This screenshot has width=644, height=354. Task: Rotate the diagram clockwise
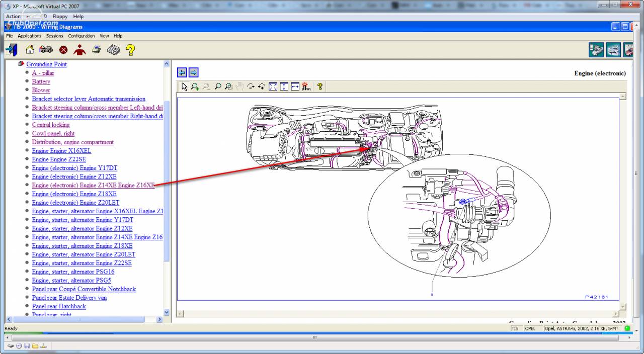(x=251, y=86)
